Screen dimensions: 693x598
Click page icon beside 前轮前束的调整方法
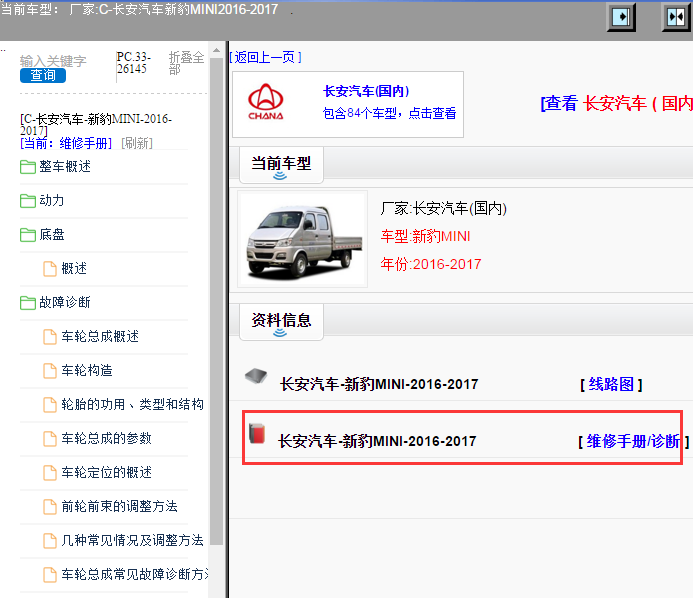pos(50,507)
